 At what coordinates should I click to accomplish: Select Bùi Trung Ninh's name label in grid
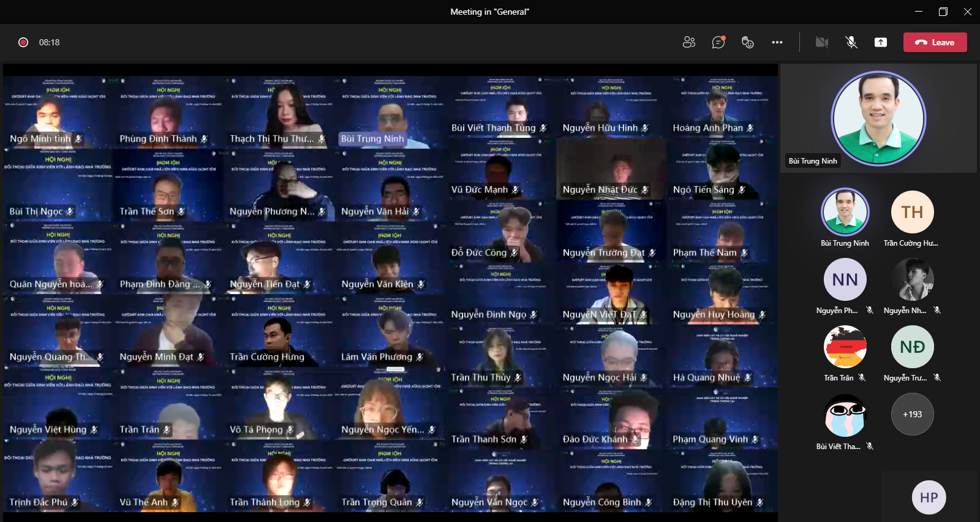pyautogui.click(x=372, y=139)
